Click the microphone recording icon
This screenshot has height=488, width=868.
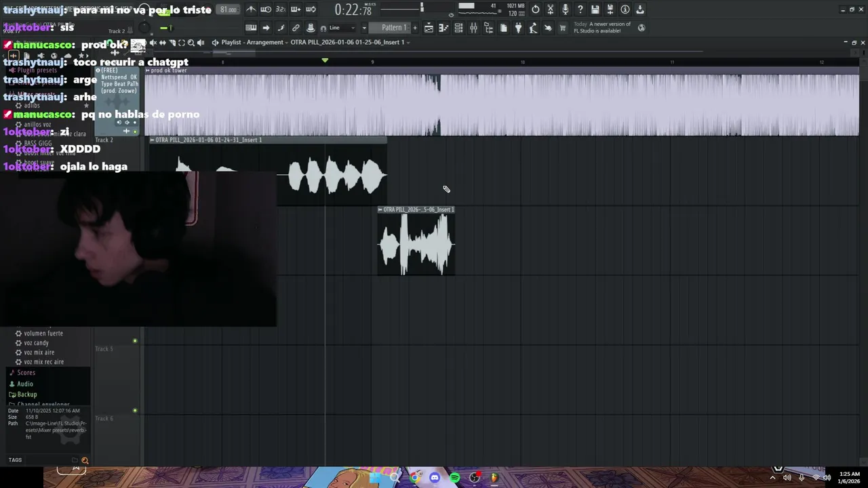(566, 9)
